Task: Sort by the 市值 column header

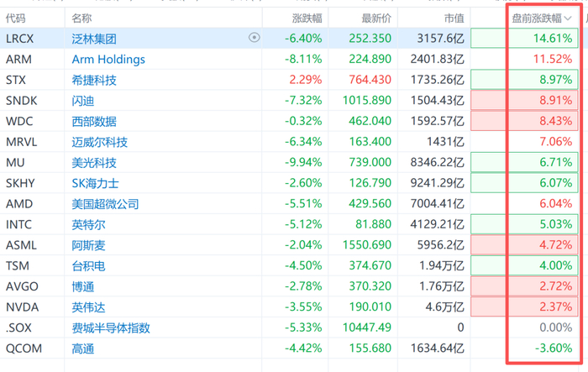Action: point(454,18)
